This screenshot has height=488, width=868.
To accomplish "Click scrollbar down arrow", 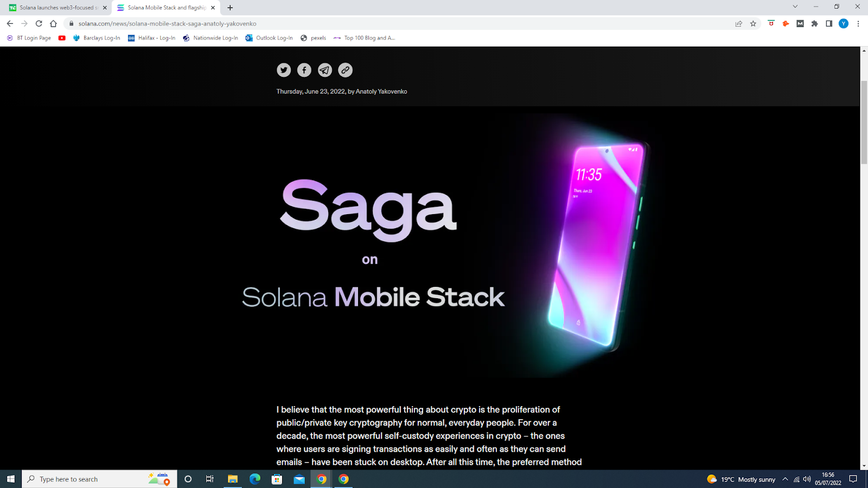I will coord(864,466).
